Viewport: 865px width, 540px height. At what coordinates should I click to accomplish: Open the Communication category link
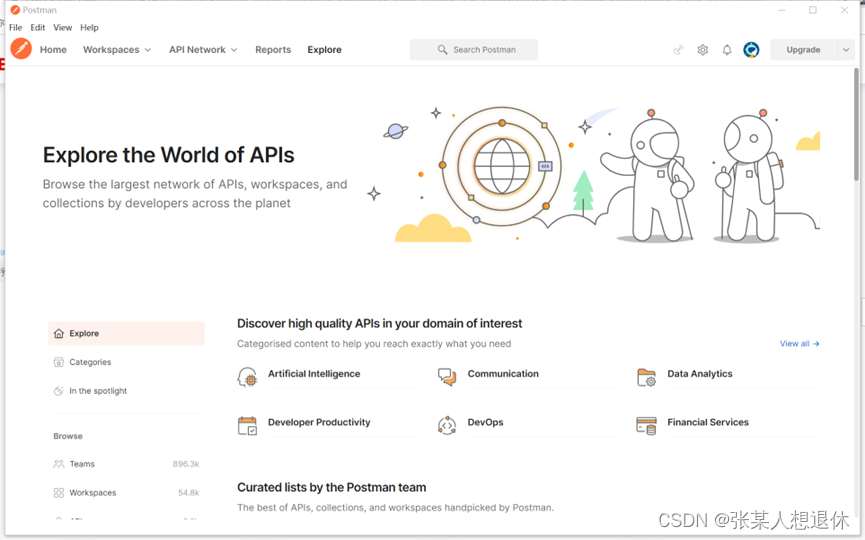[503, 373]
